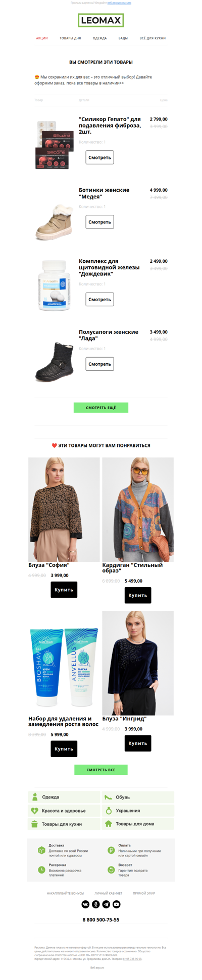Click the dress icon beside Одежда

(x=35, y=797)
